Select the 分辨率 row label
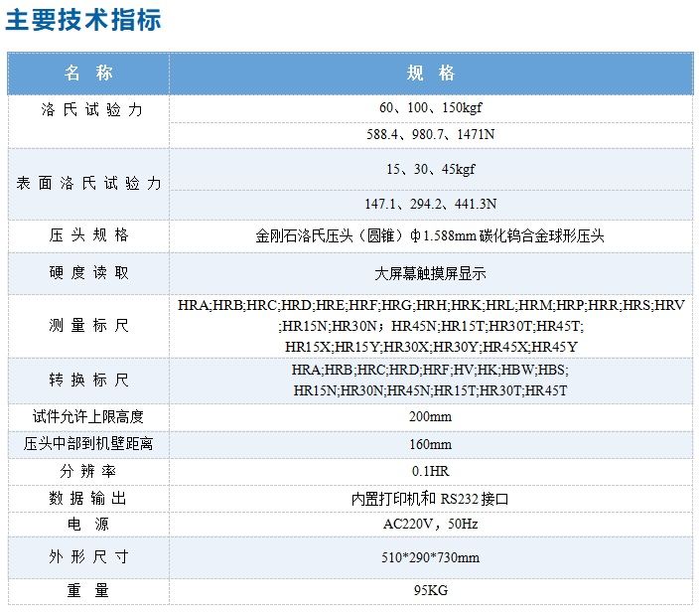The image size is (700, 612). (x=88, y=471)
